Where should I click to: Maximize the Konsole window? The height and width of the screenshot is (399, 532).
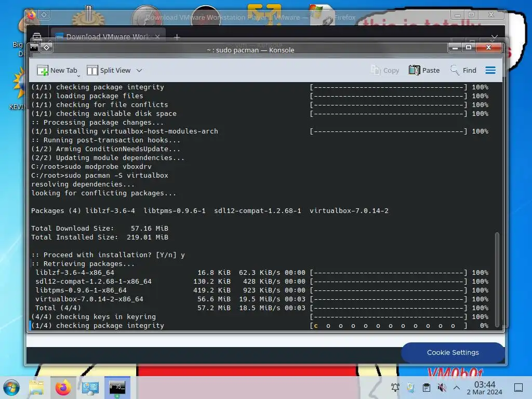(469, 47)
